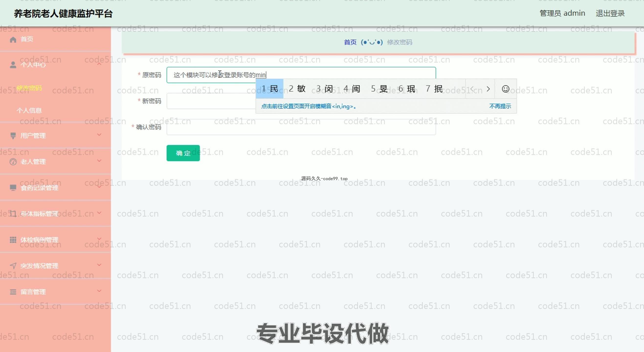Expand the 老人管理 menu chevron

(x=99, y=161)
